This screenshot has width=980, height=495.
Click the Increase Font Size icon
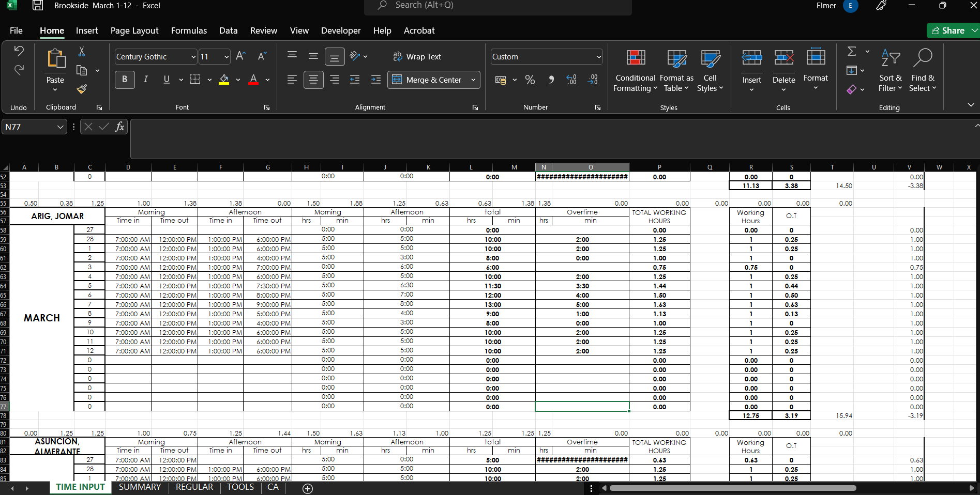coord(240,56)
